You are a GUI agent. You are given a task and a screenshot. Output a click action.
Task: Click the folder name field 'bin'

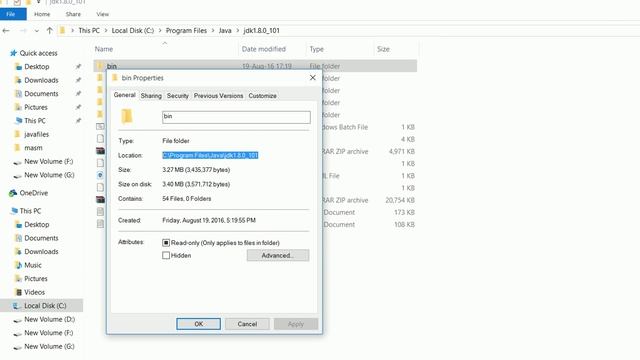coord(236,117)
